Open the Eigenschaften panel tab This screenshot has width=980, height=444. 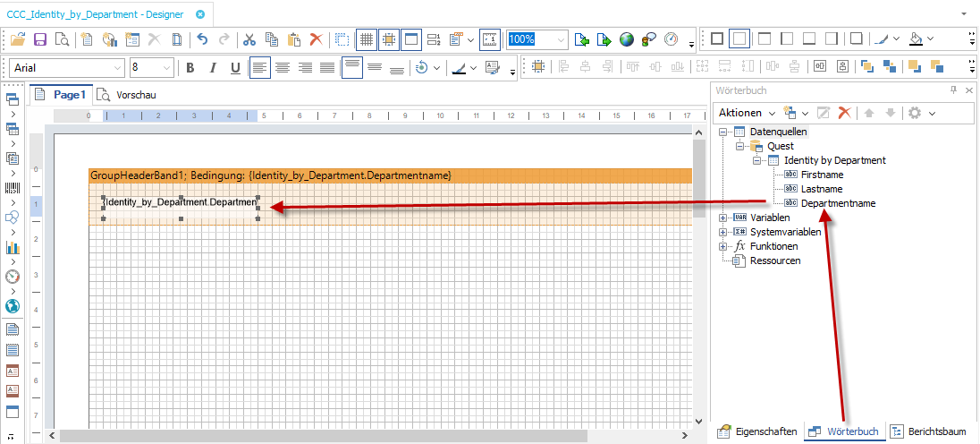click(x=757, y=431)
